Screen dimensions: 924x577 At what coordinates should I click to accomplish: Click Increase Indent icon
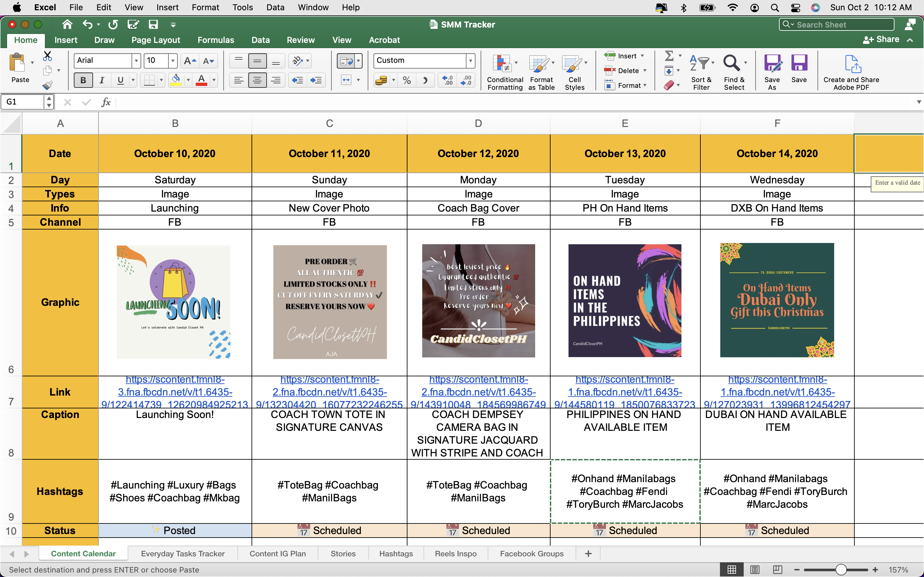point(316,80)
